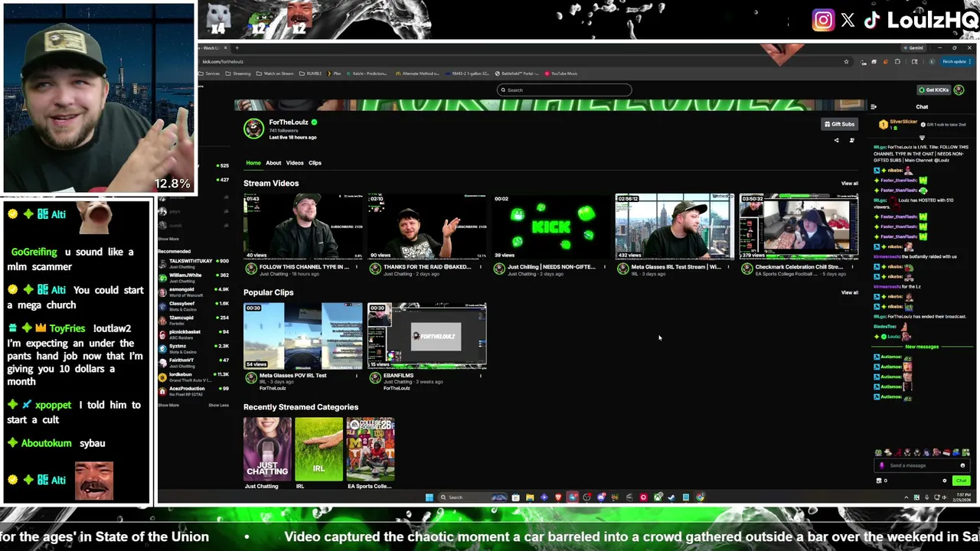Open options menu for Meta Glasses POV clip
Screen dimensions: 980x551
357,376
